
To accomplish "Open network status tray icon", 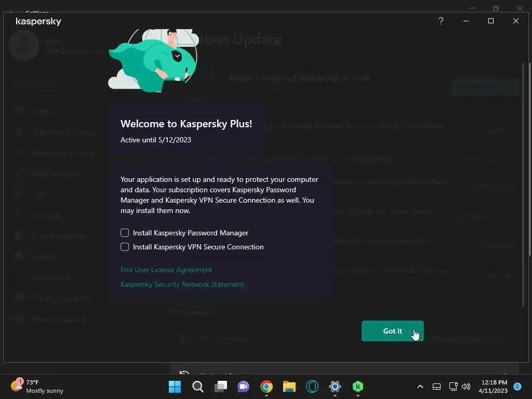I will 453,387.
